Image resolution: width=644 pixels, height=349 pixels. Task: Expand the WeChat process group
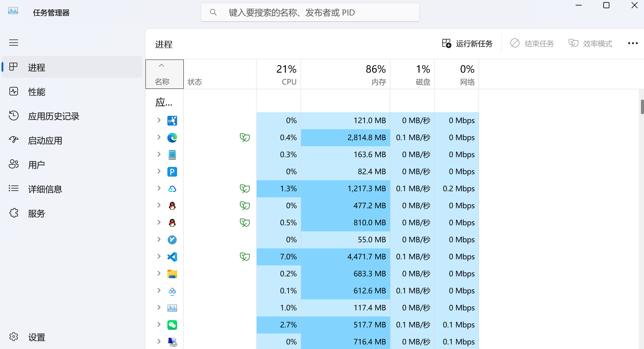pyautogui.click(x=159, y=325)
